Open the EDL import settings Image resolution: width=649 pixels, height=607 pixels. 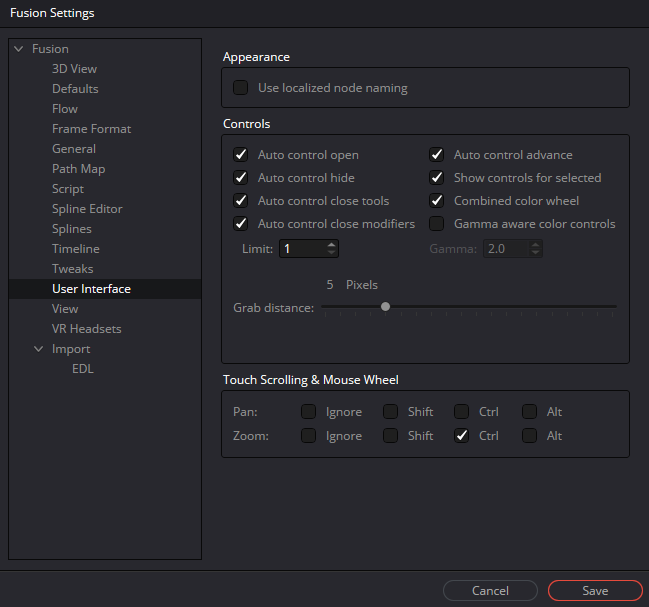[x=82, y=369]
